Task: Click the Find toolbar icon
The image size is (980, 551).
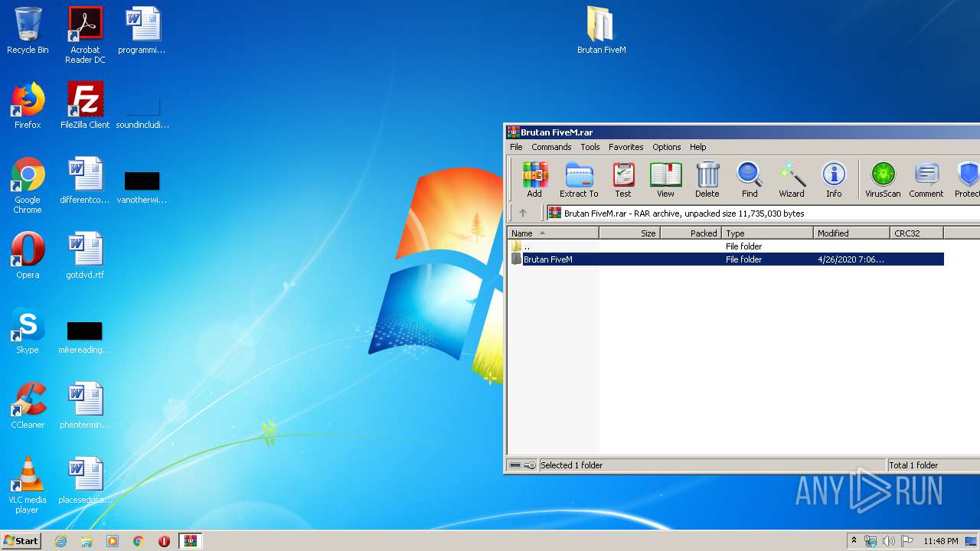Action: point(750,180)
